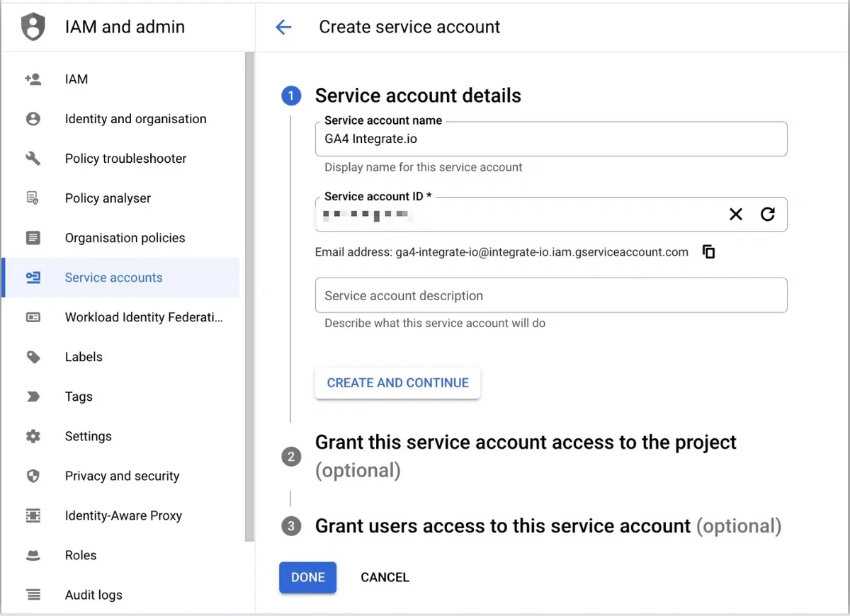Cancel service account creation
Viewport: 850px width, 616px height.
click(x=385, y=577)
